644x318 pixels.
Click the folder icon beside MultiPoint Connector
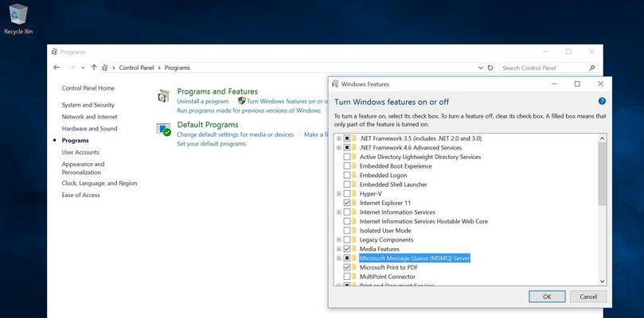(354, 277)
